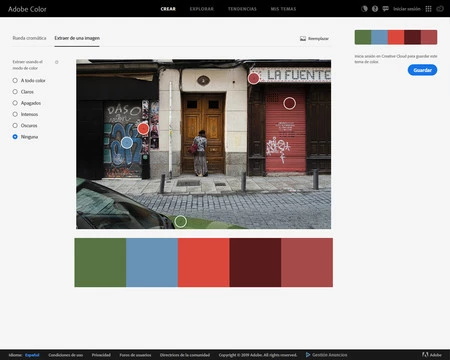The image size is (450, 360).
Task: Click muted red swatch in top-right theme preview
Action: tap(429, 37)
